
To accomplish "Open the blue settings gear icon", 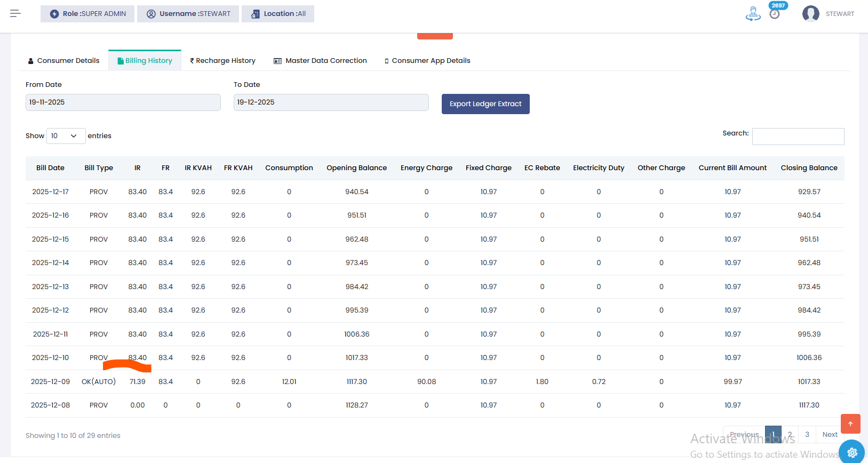I will pyautogui.click(x=852, y=452).
